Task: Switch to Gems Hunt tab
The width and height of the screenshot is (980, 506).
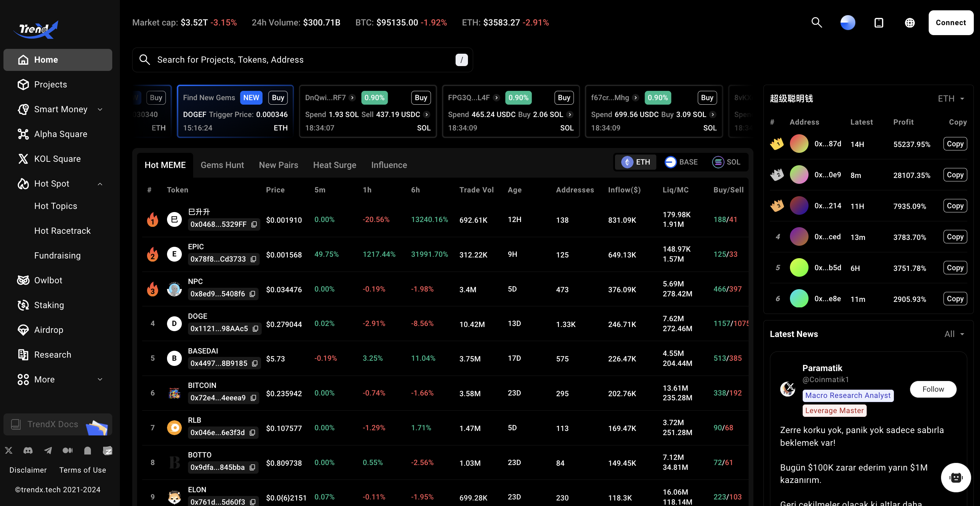Action: point(222,165)
